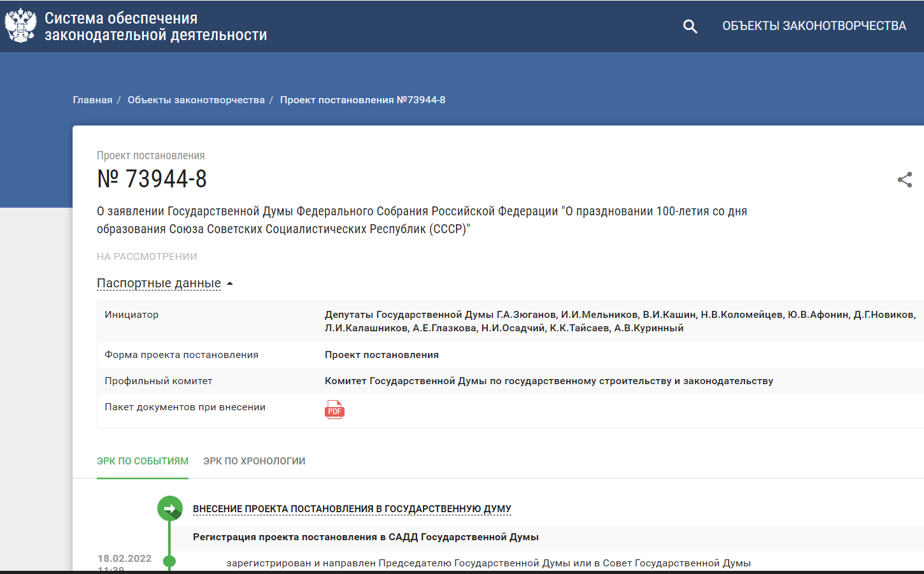
Task: Open the search magnifier icon
Action: pyautogui.click(x=690, y=26)
